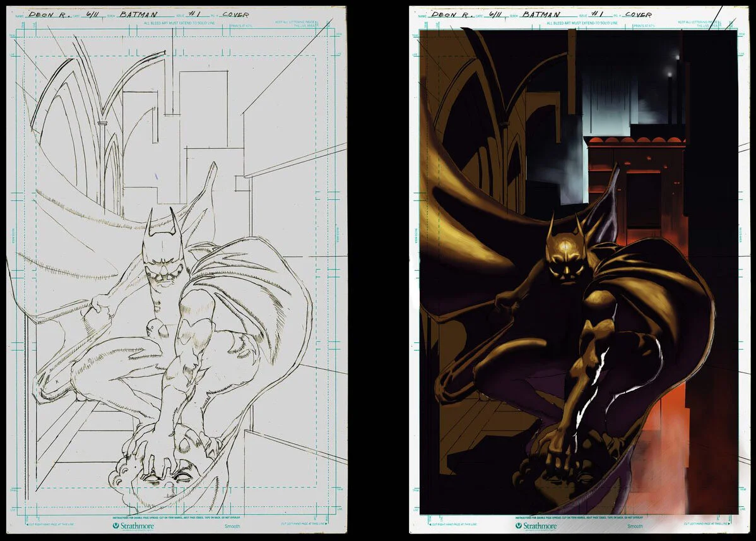This screenshot has height=541, width=756.
Task: Open the pencil sketch Batman cover image
Action: (177, 270)
